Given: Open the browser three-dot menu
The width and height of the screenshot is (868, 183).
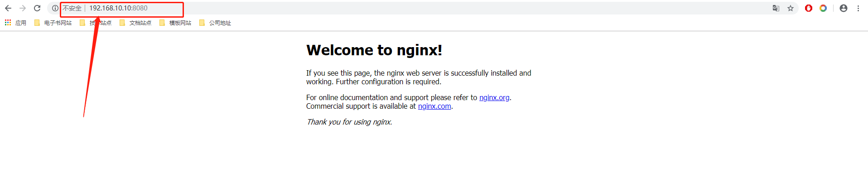Looking at the screenshot, I should click(x=858, y=8).
